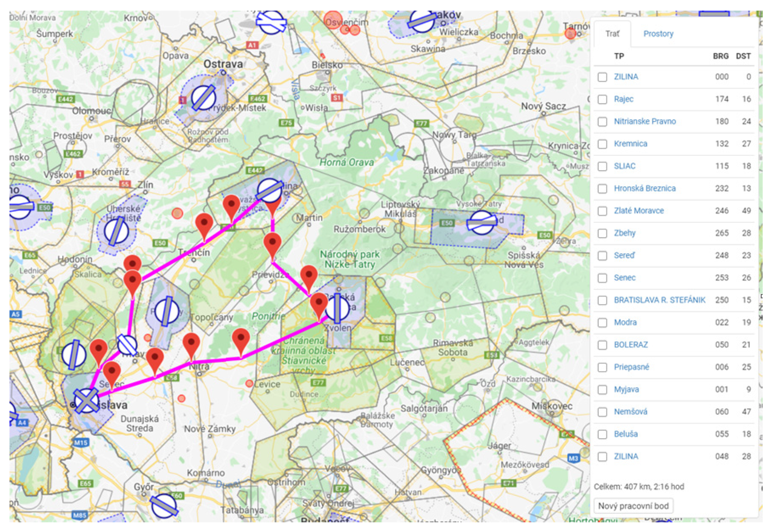Click the Senec turnpoint link in list
The width and height of the screenshot is (771, 532).
(625, 278)
